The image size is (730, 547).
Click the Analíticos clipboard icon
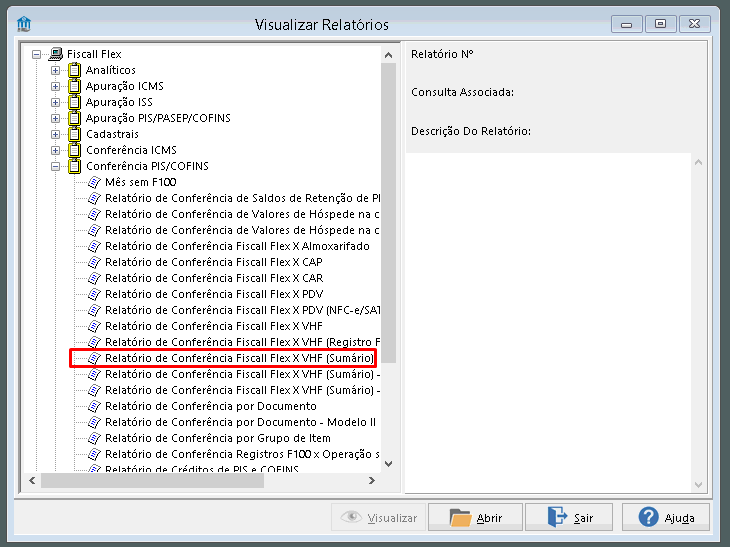(x=74, y=70)
